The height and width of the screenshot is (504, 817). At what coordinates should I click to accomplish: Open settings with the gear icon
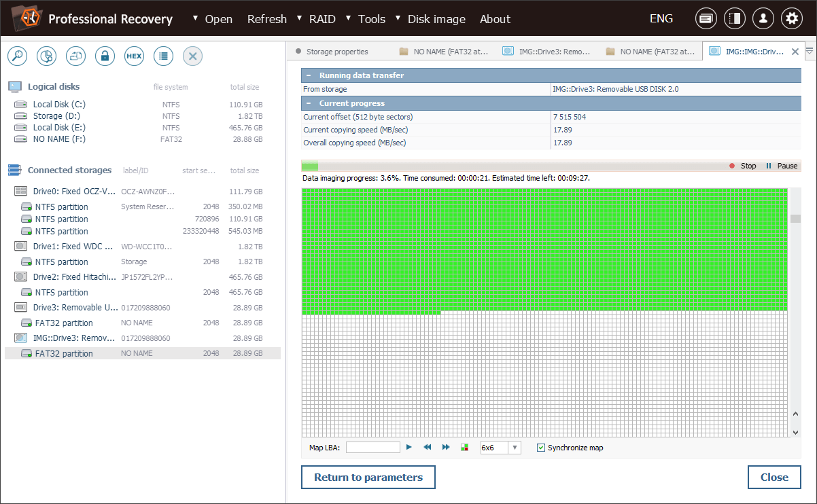coord(791,19)
